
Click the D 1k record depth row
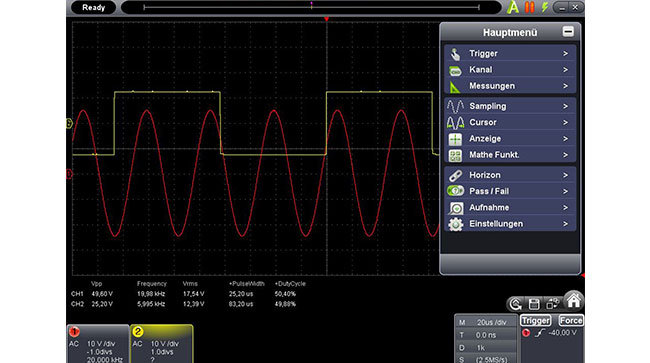[486, 348]
